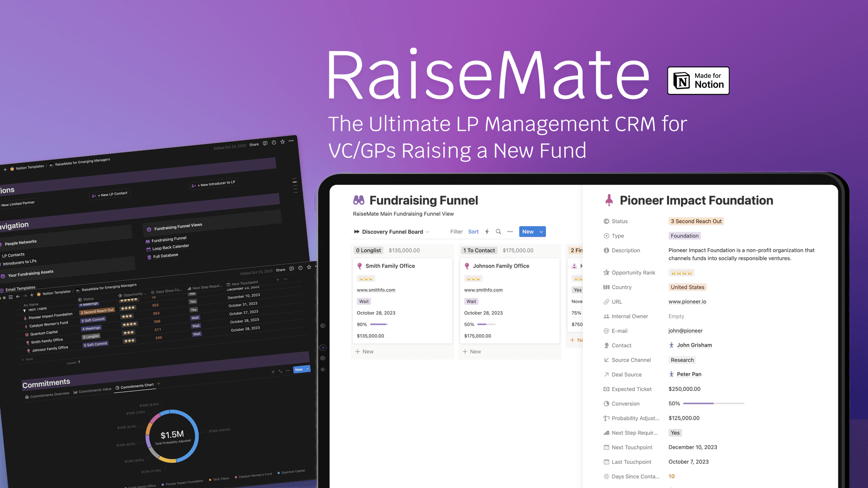Open the Source Channel value Research
The image size is (868, 488).
click(x=682, y=360)
